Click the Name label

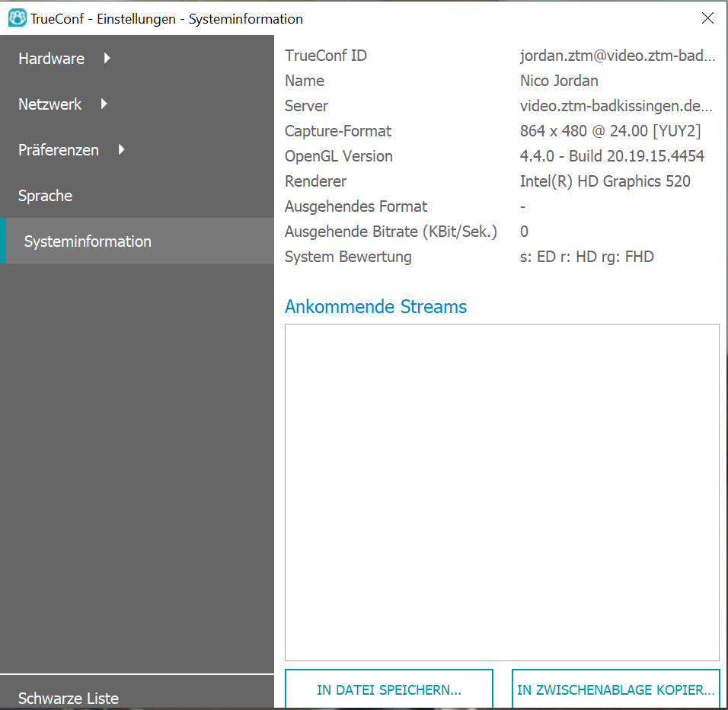tap(305, 81)
